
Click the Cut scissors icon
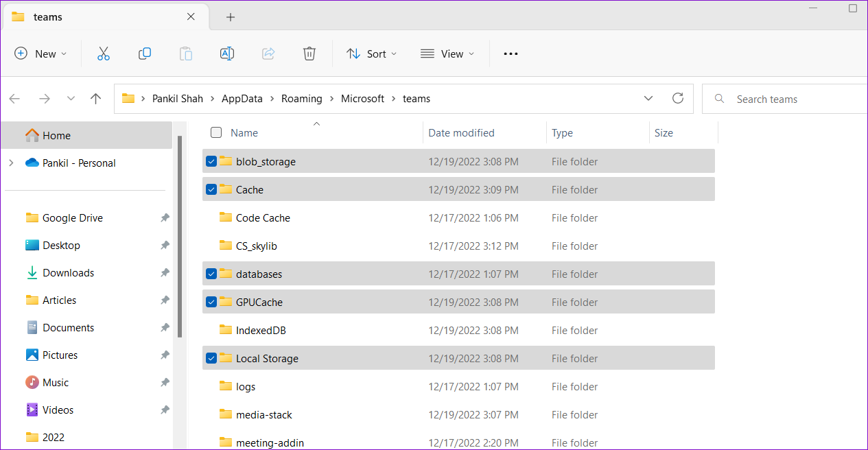click(x=104, y=54)
